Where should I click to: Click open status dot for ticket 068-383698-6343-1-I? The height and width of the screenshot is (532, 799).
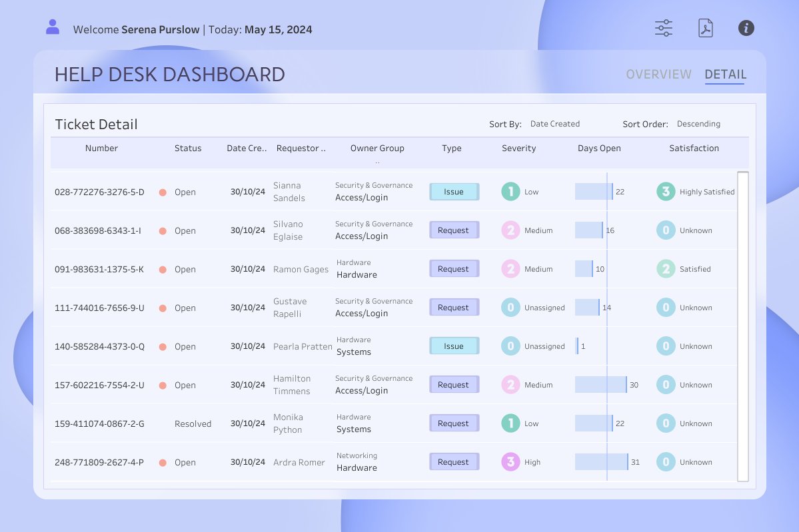pos(163,231)
